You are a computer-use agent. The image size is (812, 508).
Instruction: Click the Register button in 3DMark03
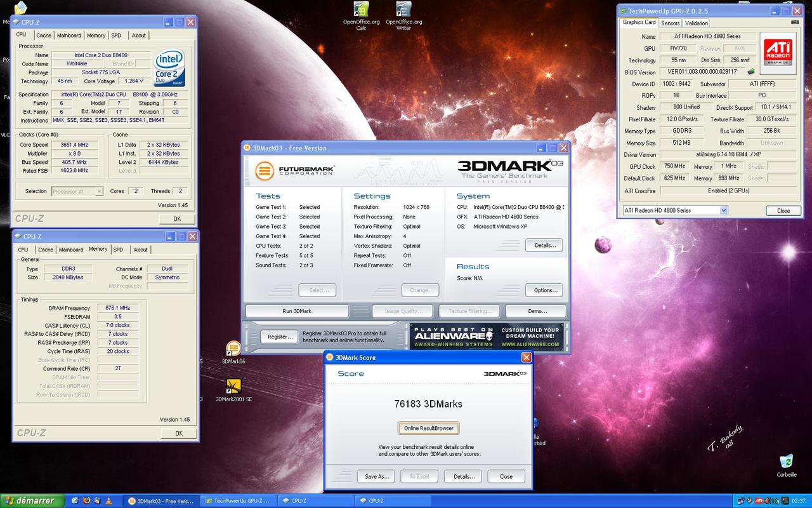(280, 337)
